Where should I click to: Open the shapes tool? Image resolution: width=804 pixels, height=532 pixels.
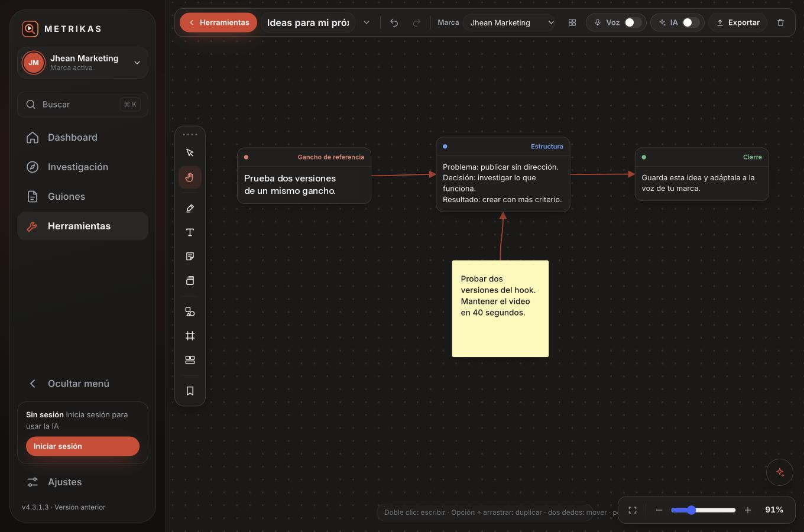pos(190,312)
